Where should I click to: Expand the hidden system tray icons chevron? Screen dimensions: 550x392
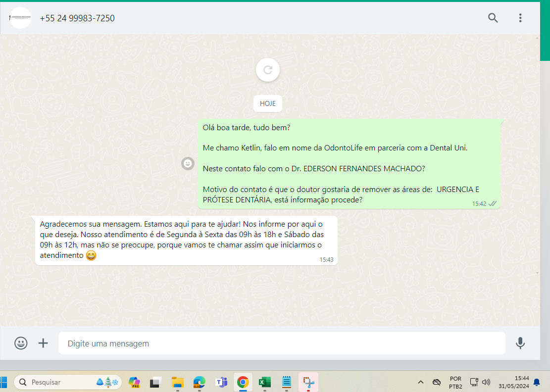click(421, 382)
